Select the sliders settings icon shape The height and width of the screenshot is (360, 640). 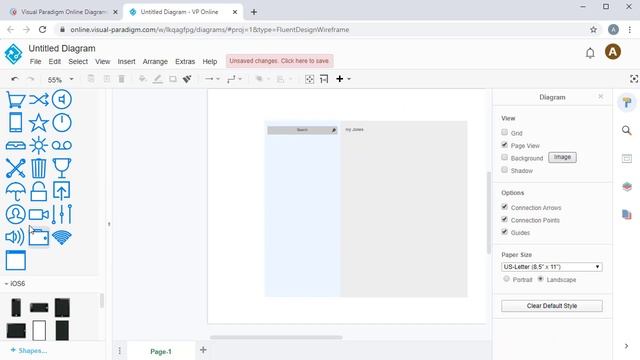click(x=62, y=214)
